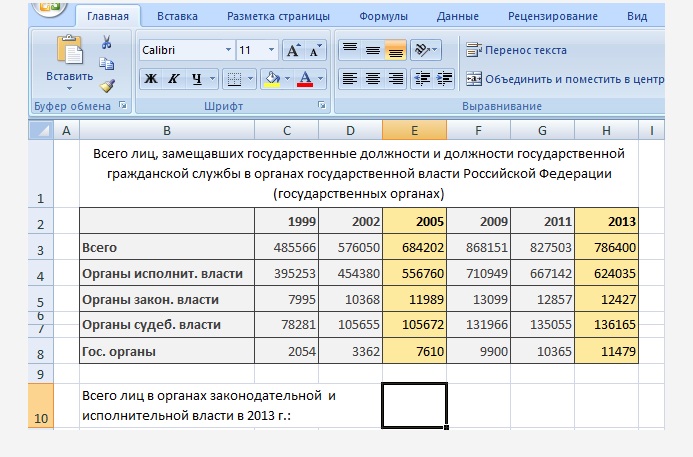Toggle bold formatting (Ж)
The width and height of the screenshot is (693, 457).
[x=151, y=79]
